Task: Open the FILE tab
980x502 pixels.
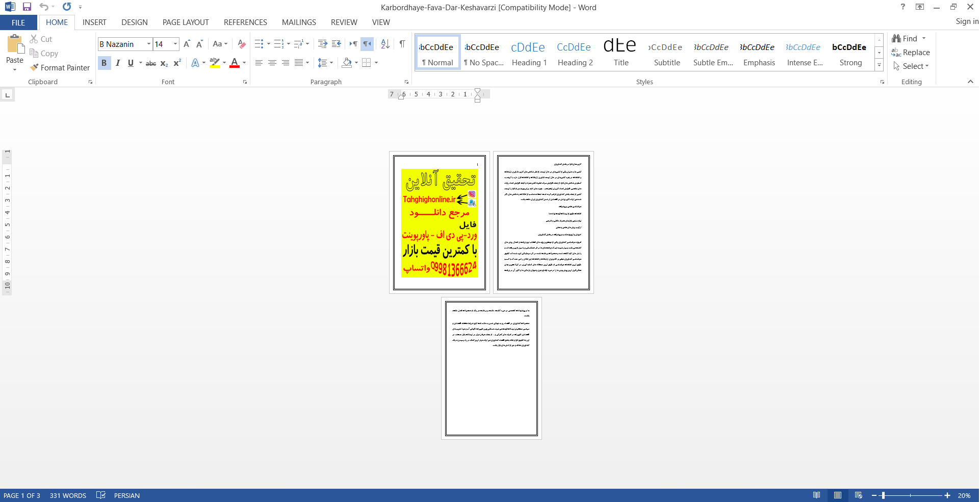Action: 18,22
